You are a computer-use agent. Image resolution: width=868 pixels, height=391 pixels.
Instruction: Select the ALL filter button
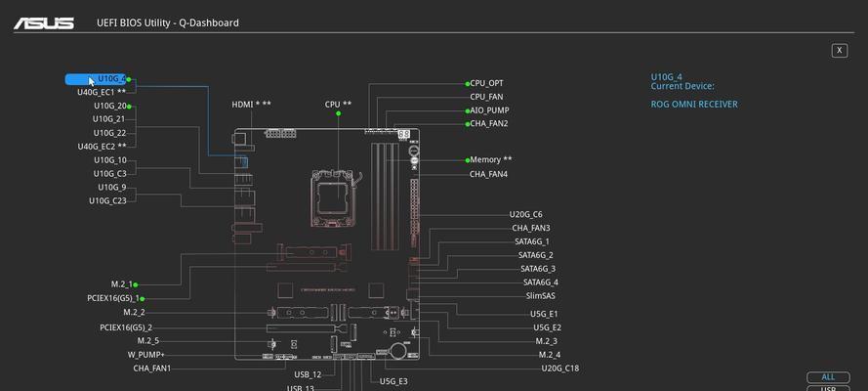(828, 377)
